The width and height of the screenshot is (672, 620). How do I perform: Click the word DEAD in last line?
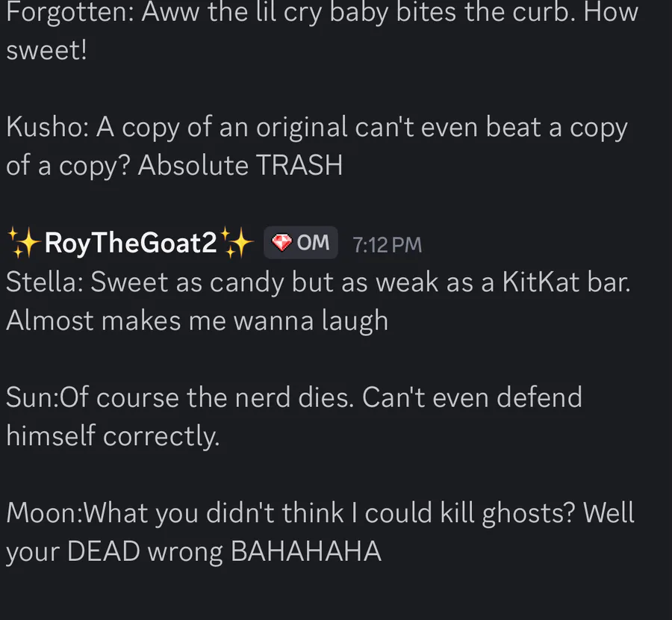(103, 551)
